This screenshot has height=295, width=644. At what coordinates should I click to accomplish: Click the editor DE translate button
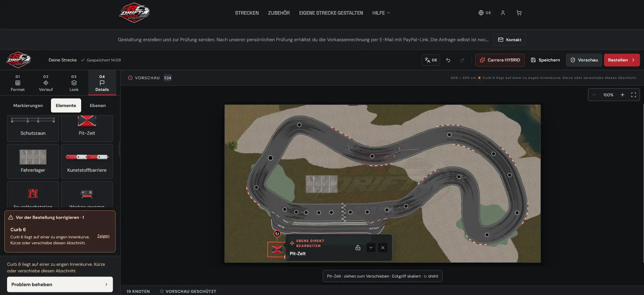pyautogui.click(x=431, y=60)
